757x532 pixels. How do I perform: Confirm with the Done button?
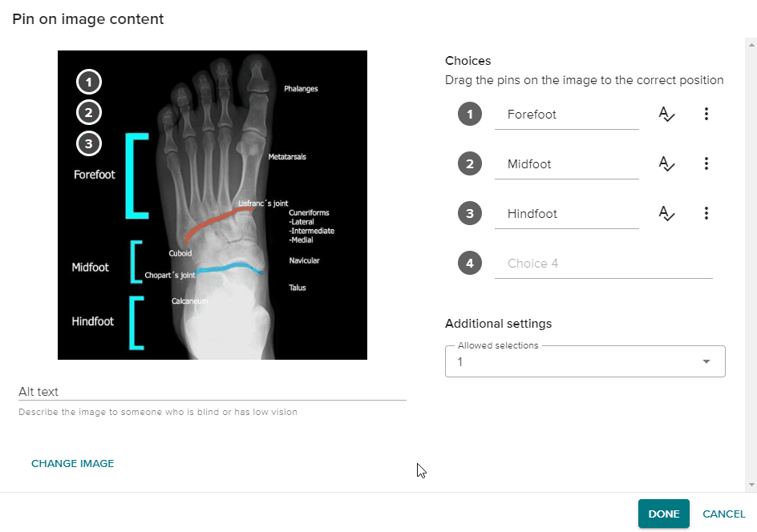[x=664, y=514]
